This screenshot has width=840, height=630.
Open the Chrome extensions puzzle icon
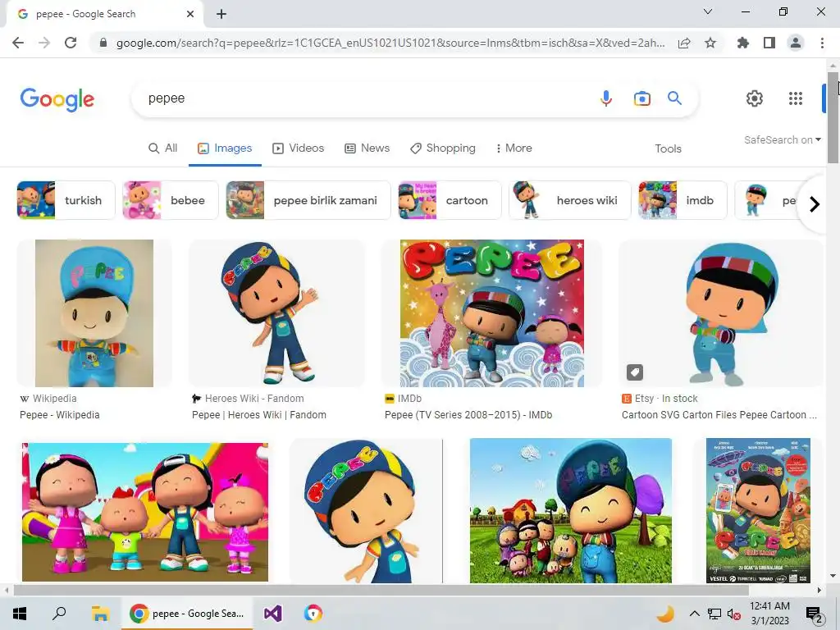coord(743,43)
